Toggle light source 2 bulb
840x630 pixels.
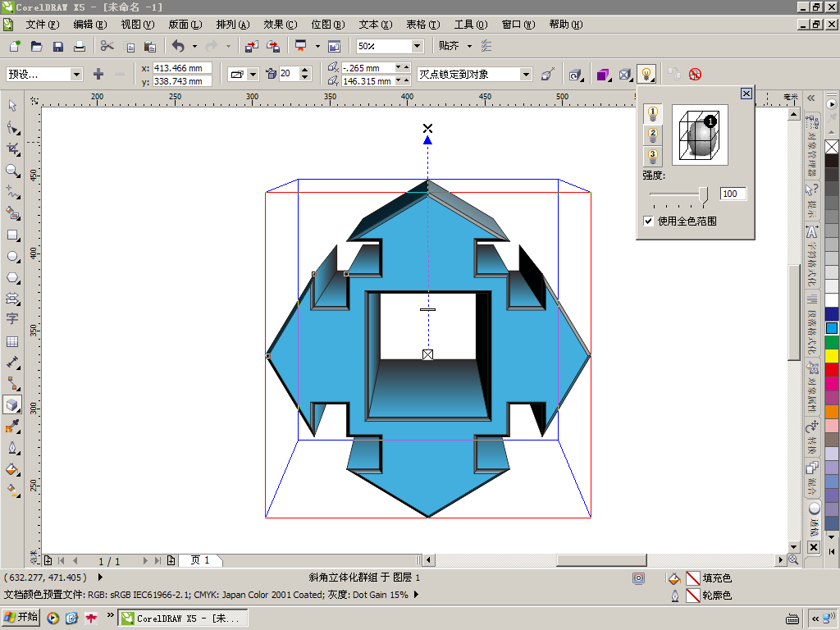652,135
